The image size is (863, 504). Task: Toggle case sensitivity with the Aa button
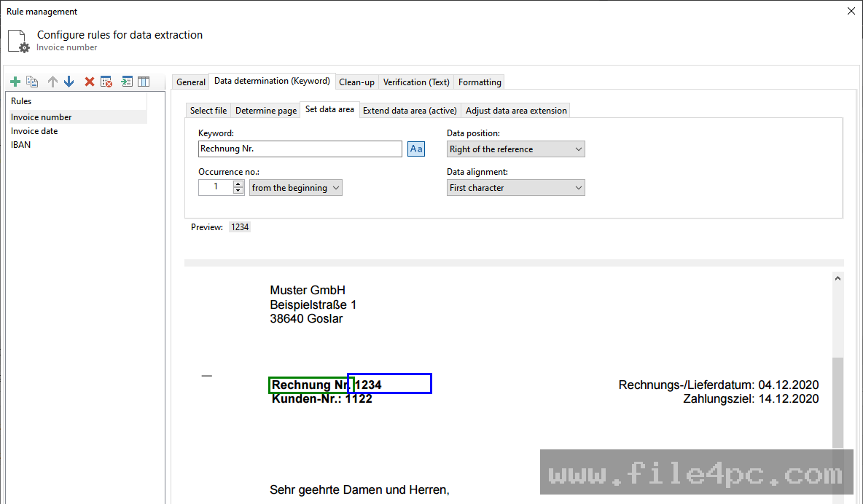click(x=416, y=149)
